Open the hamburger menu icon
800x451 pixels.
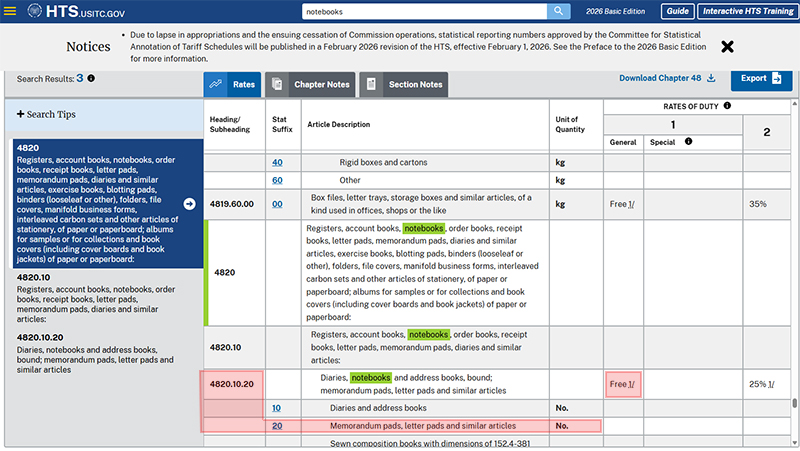click(10, 11)
